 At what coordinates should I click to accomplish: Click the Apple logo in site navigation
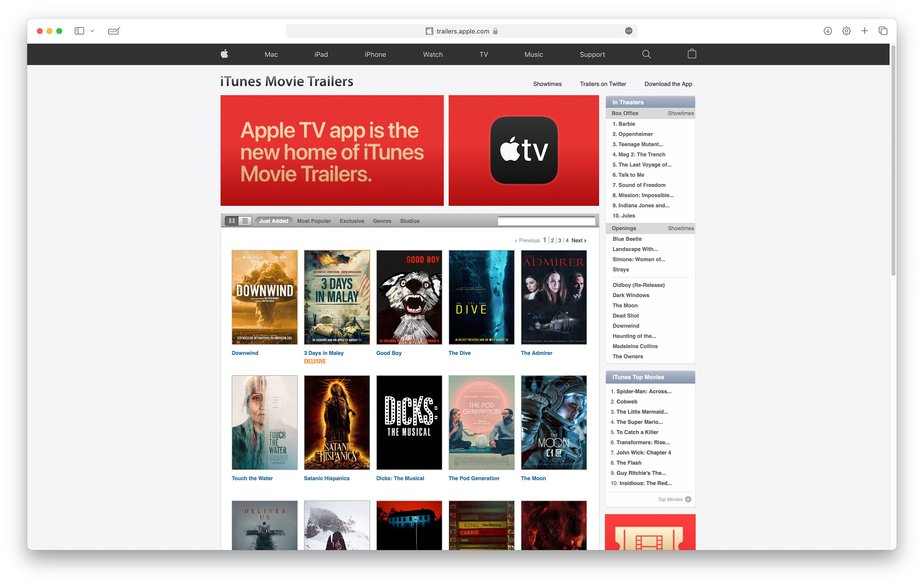pos(225,54)
